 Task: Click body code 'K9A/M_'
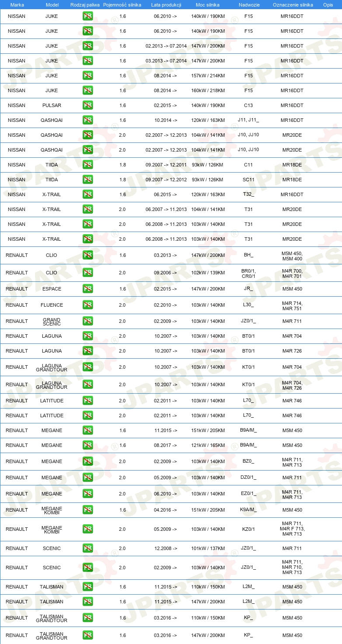coord(248,509)
